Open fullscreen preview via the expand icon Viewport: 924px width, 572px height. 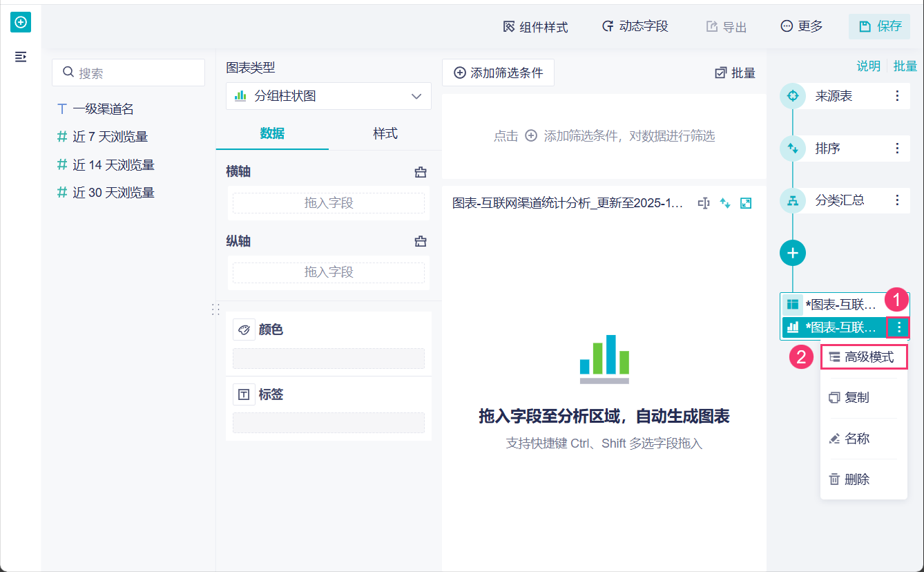[x=746, y=202]
